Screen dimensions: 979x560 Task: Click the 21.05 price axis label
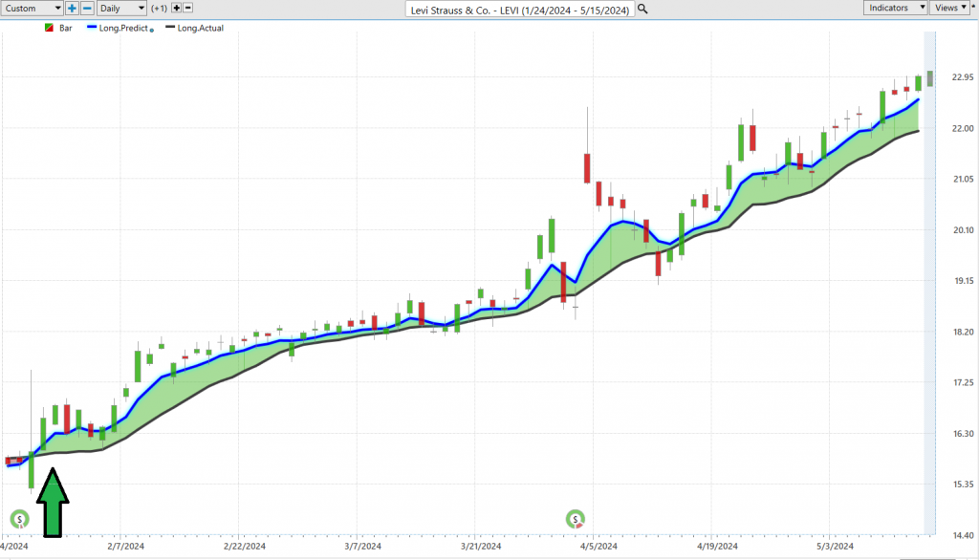[x=962, y=179]
